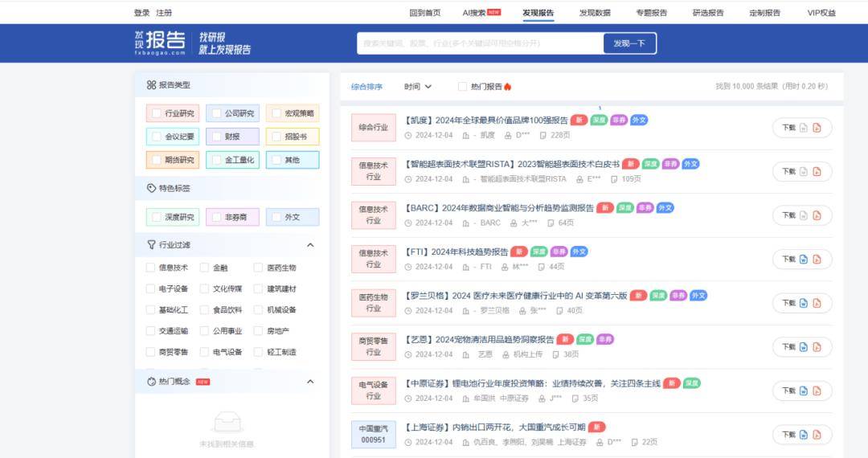Open the VIP权益 navigation item
Viewport: 868px width, 458px height.
pyautogui.click(x=821, y=13)
